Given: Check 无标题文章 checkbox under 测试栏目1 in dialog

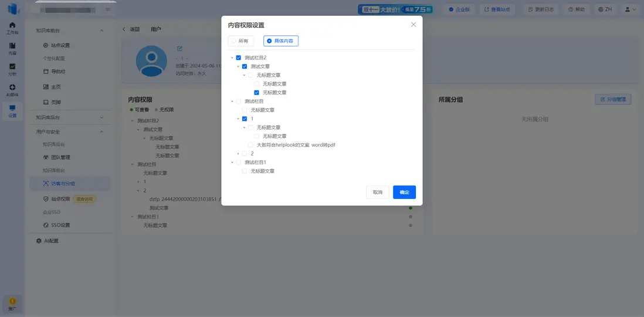Looking at the screenshot, I should (x=245, y=171).
